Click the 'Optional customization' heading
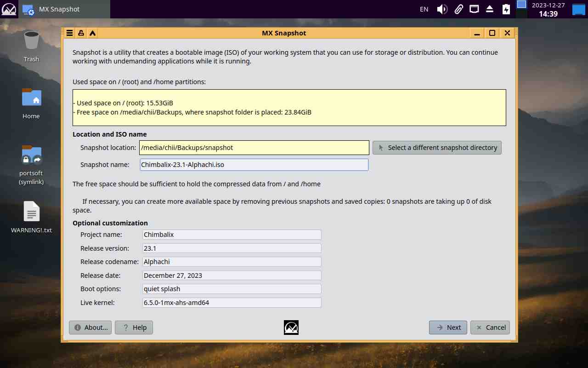The height and width of the screenshot is (368, 588). pyautogui.click(x=110, y=223)
